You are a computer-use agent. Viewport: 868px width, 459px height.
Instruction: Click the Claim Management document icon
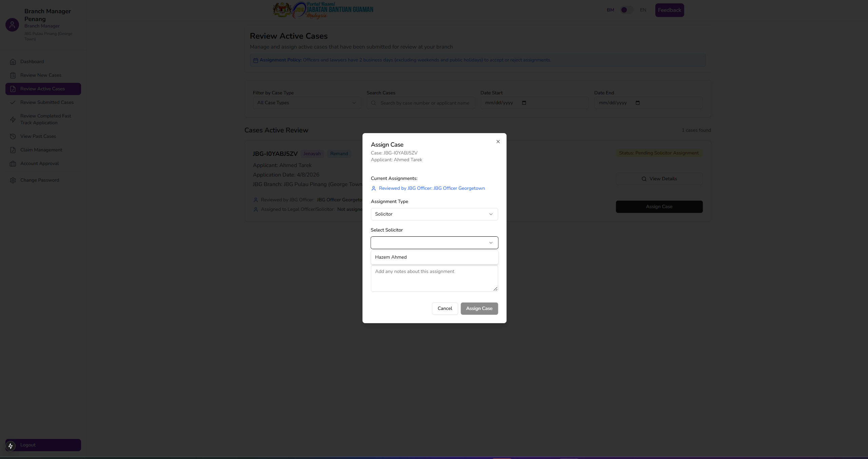tap(13, 150)
